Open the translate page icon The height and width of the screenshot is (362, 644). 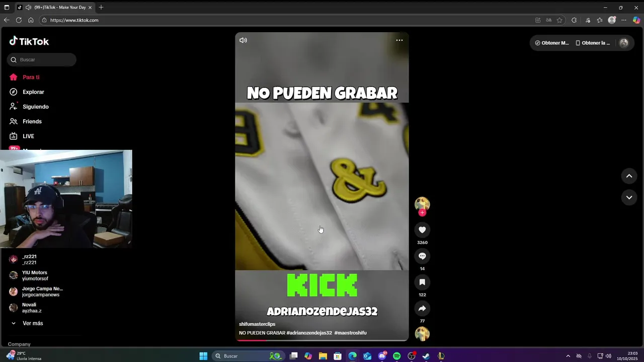coord(548,20)
